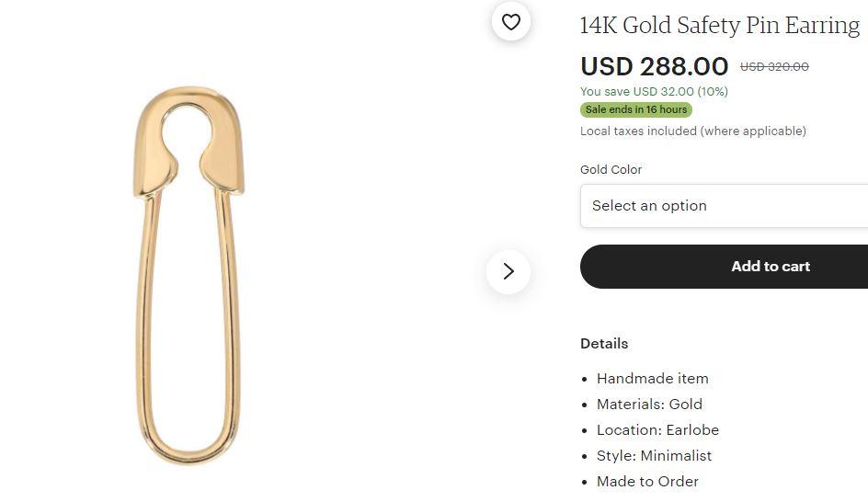Select the Handmade item detail
The height and width of the screenshot is (502, 868).
point(652,379)
